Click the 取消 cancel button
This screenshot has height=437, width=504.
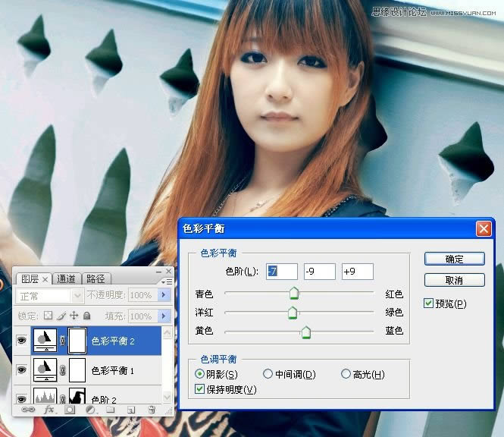[x=454, y=280]
